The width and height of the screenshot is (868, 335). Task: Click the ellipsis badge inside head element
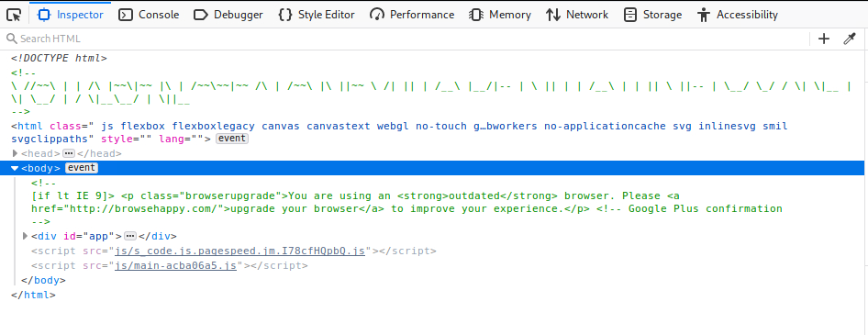(69, 153)
